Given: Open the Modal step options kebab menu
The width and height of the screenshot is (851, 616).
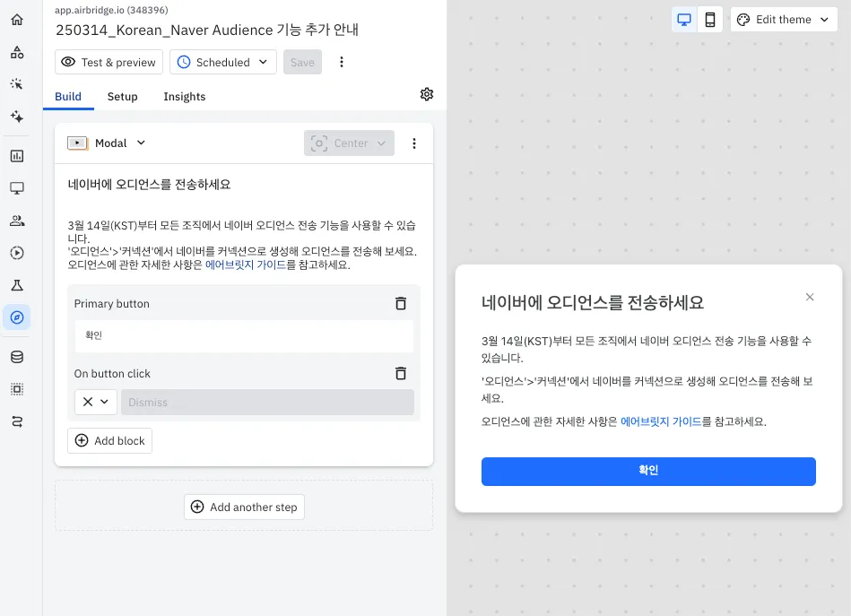Looking at the screenshot, I should pyautogui.click(x=414, y=143).
